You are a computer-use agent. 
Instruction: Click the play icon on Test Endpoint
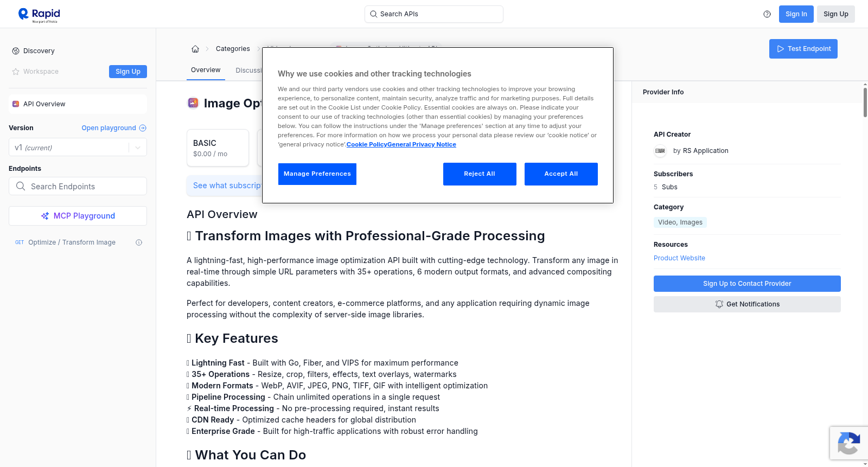(x=781, y=49)
